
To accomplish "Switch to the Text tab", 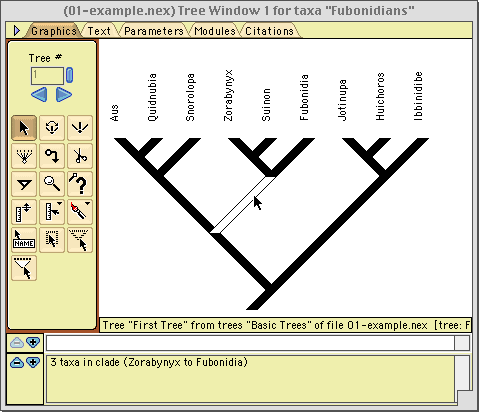I will point(99,31).
